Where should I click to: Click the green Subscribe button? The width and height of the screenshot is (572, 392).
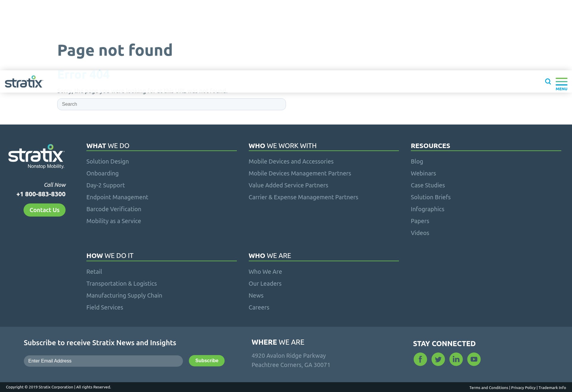coord(207,361)
